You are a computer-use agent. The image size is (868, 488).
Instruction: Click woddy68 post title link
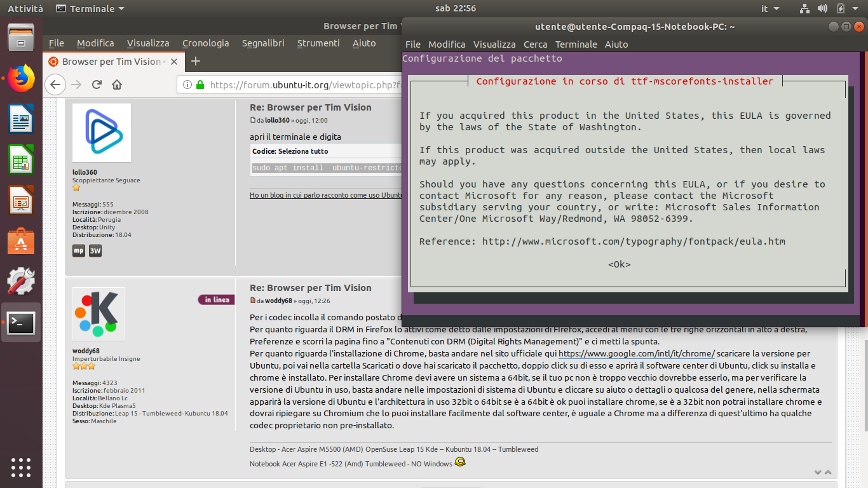click(311, 288)
